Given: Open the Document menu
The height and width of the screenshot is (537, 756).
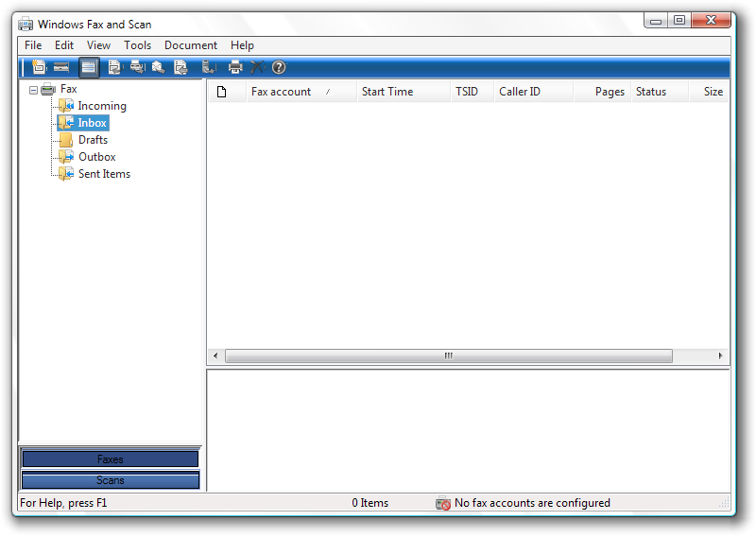Looking at the screenshot, I should (190, 45).
